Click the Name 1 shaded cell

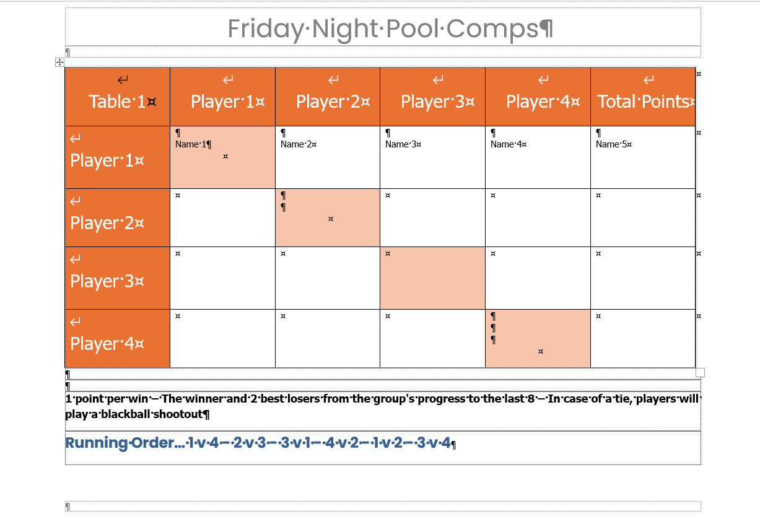(x=222, y=157)
